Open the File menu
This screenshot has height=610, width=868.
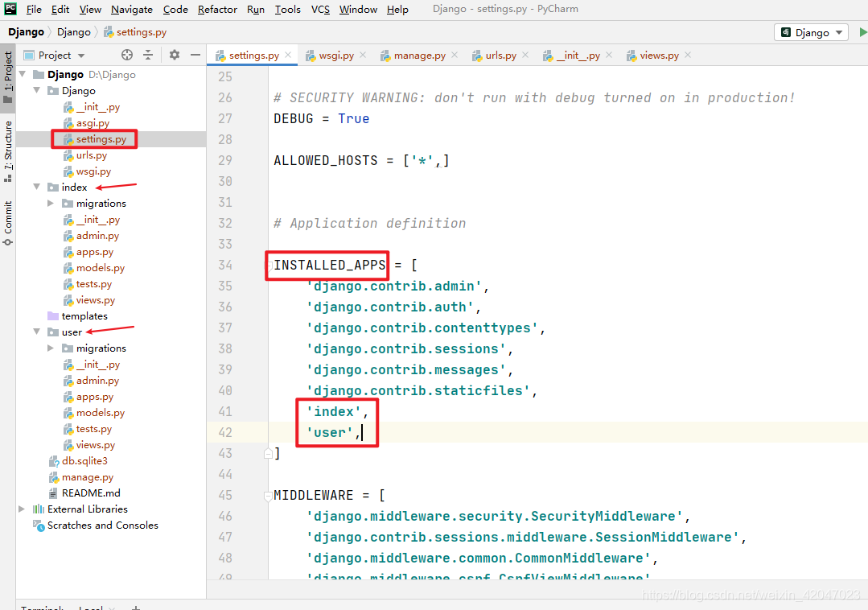point(34,10)
